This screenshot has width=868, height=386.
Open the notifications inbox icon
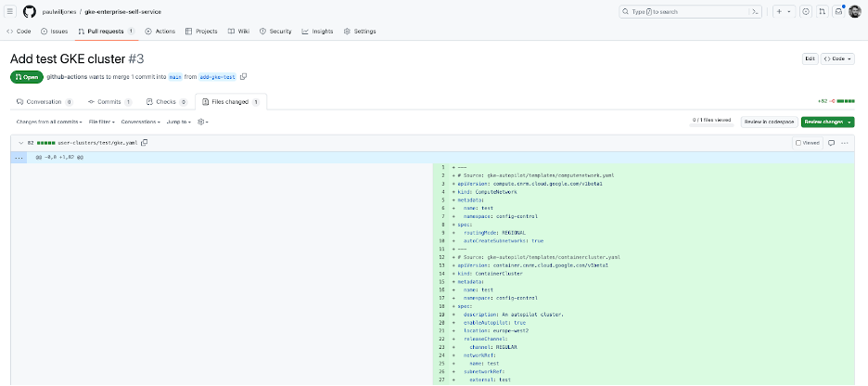[x=837, y=11]
